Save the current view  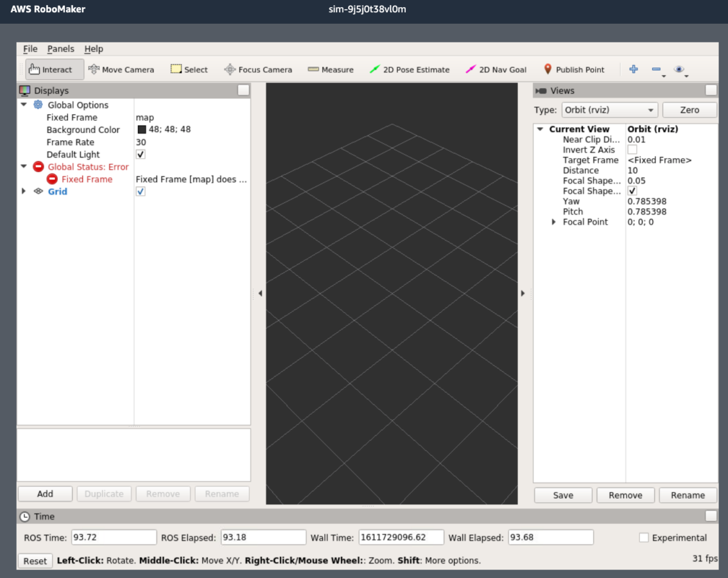[563, 495]
